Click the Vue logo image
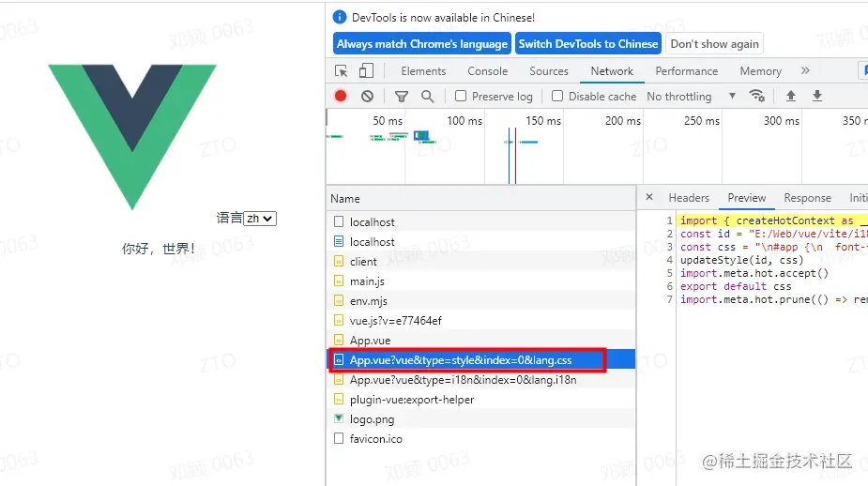This screenshot has width=868, height=486. pos(132,137)
